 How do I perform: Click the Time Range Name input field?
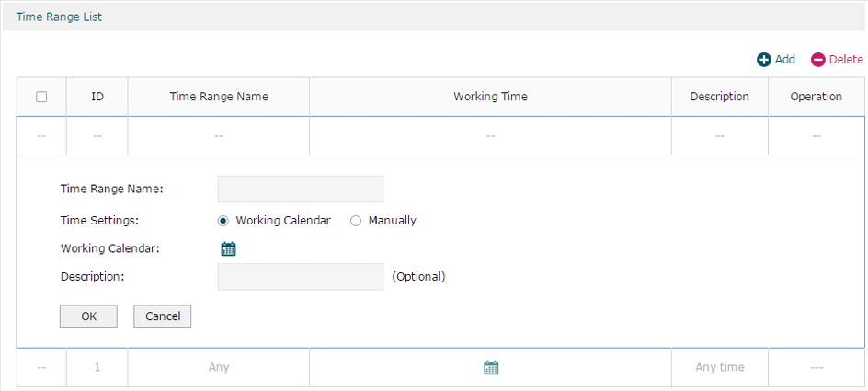(301, 190)
